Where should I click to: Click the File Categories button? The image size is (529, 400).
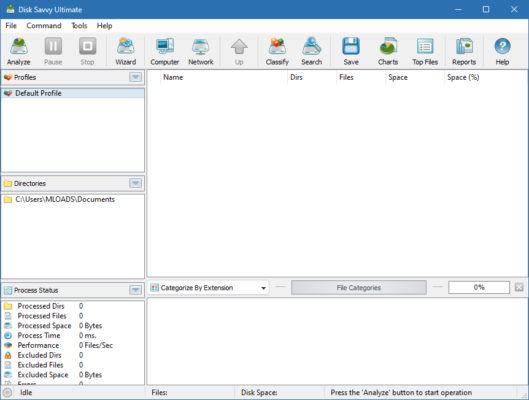point(359,288)
